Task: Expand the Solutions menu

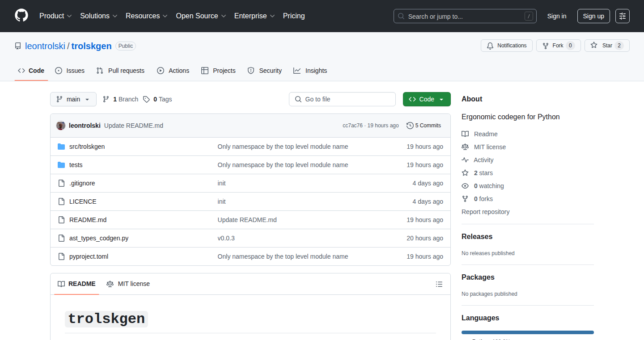Action: 99,16
